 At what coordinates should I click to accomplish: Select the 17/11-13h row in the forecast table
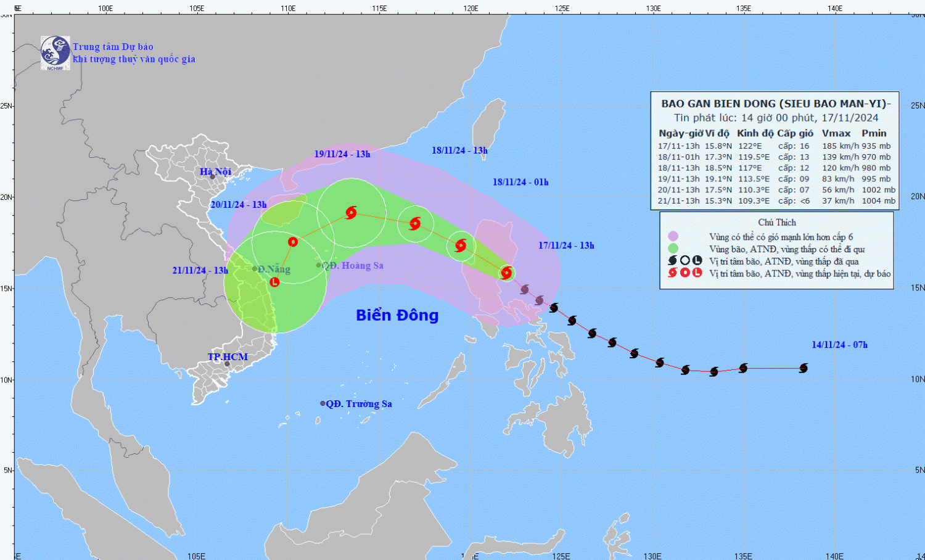click(774, 146)
